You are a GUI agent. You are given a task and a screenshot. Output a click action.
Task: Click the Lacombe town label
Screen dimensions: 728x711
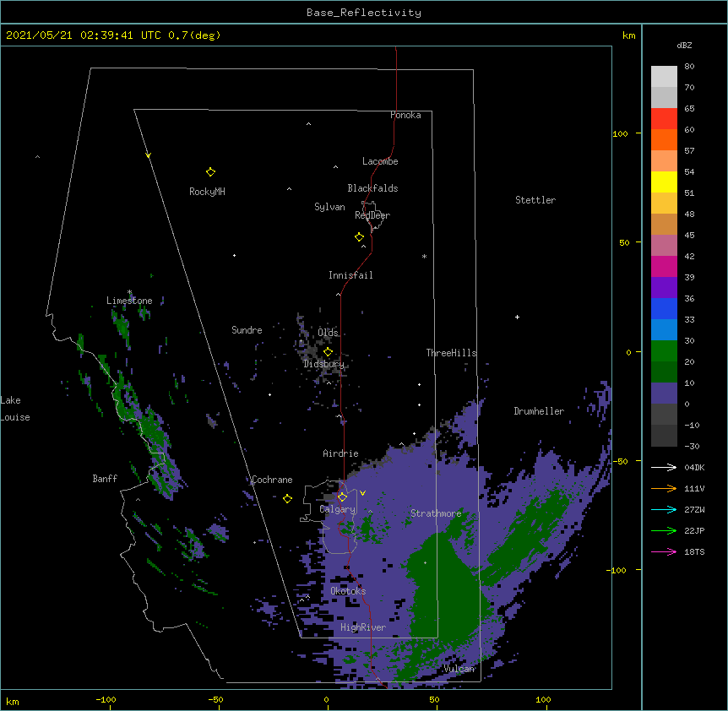(380, 161)
